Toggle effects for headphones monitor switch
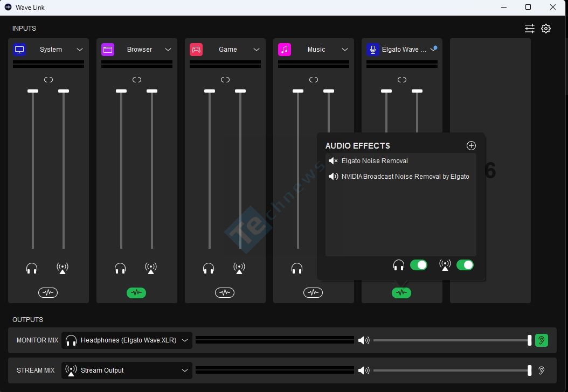The height and width of the screenshot is (392, 568). pyautogui.click(x=419, y=265)
